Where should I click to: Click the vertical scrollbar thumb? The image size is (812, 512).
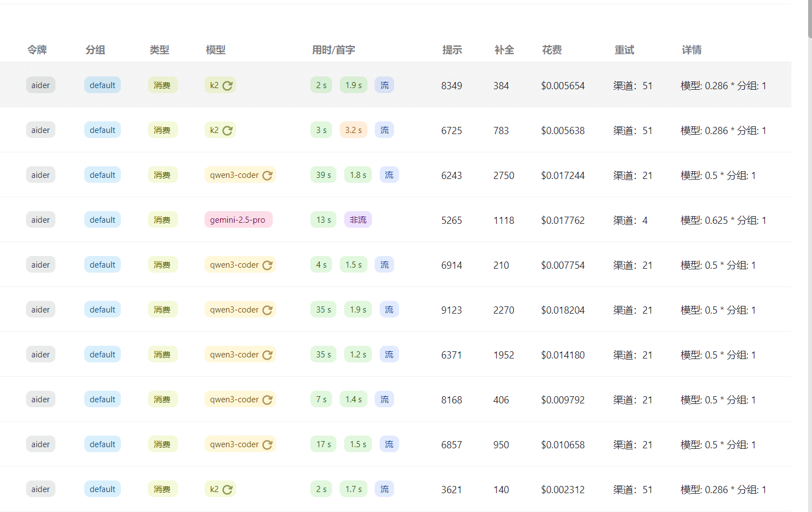pos(810,19)
